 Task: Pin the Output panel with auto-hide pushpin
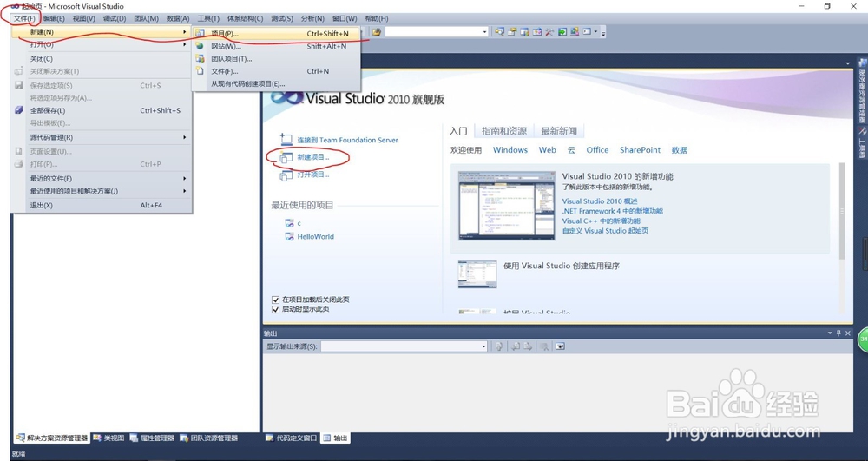(x=838, y=333)
